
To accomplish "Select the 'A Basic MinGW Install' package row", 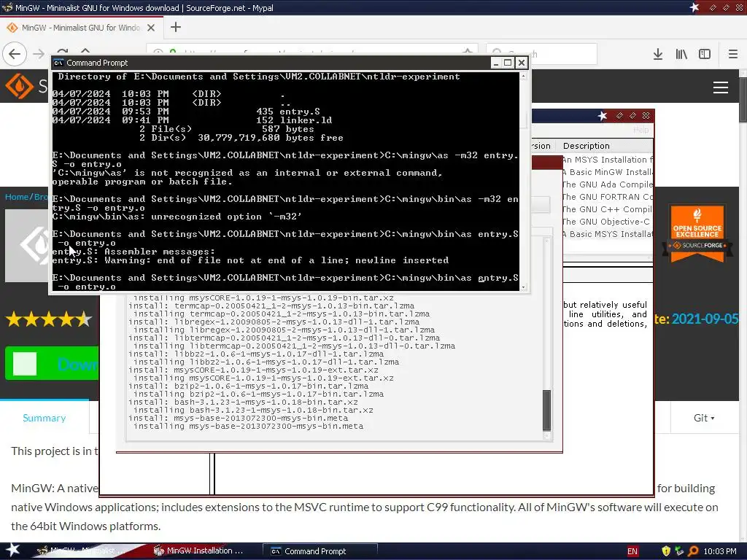I will pyautogui.click(x=607, y=172).
